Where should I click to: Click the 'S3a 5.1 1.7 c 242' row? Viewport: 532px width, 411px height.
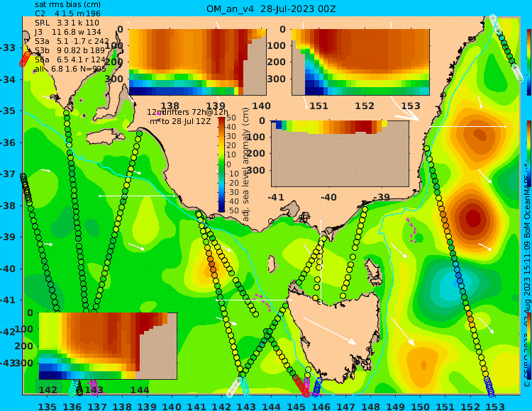(x=72, y=41)
